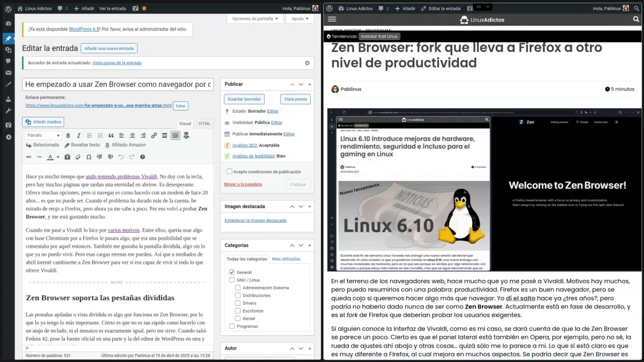Collapse the Imagen destacada box
This screenshot has width=644, height=362.
click(309, 206)
